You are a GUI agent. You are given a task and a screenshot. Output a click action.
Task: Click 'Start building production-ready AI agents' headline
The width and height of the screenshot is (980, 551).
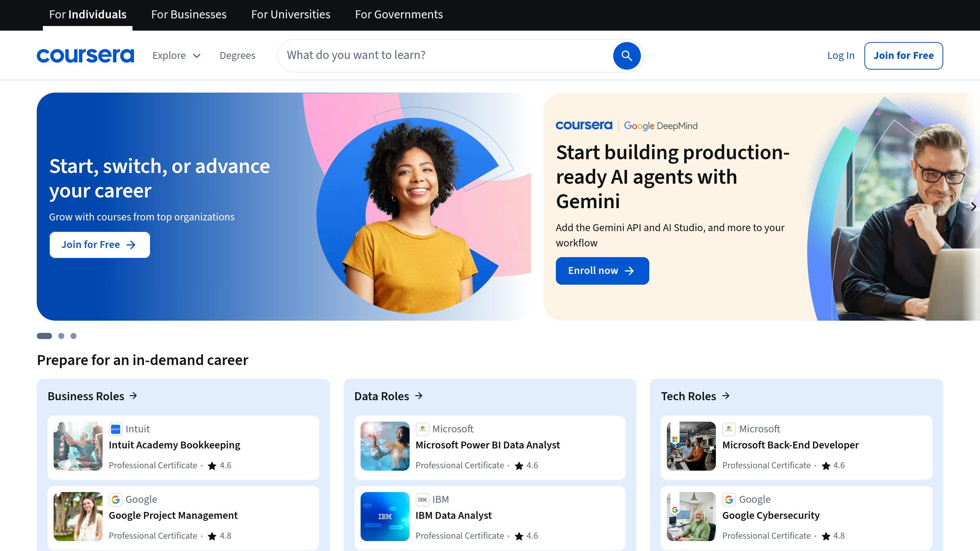coord(673,177)
